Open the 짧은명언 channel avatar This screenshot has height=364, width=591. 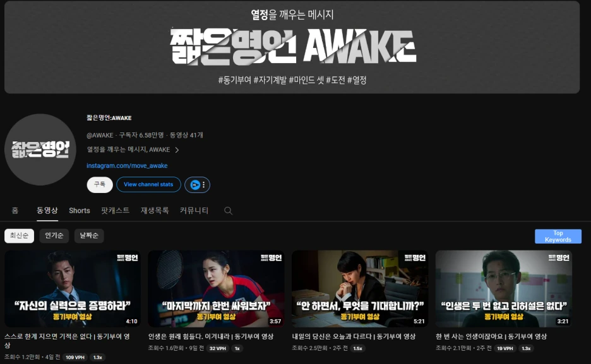tap(40, 150)
